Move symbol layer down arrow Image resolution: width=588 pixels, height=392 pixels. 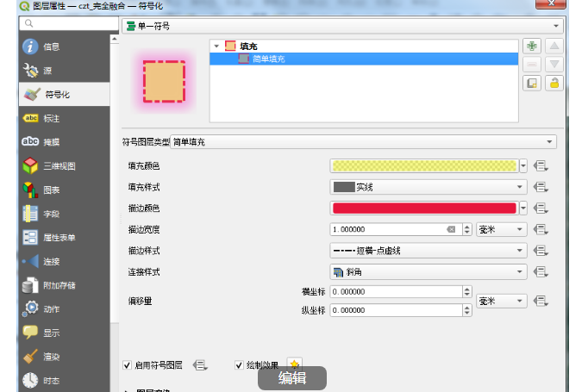point(554,65)
